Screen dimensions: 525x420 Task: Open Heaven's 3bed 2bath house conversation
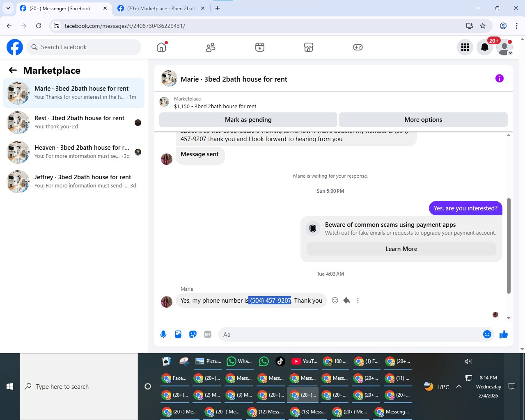click(x=74, y=152)
